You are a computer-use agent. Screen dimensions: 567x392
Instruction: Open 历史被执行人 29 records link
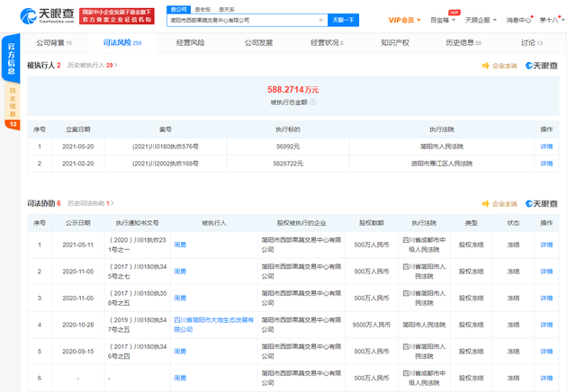coord(93,66)
